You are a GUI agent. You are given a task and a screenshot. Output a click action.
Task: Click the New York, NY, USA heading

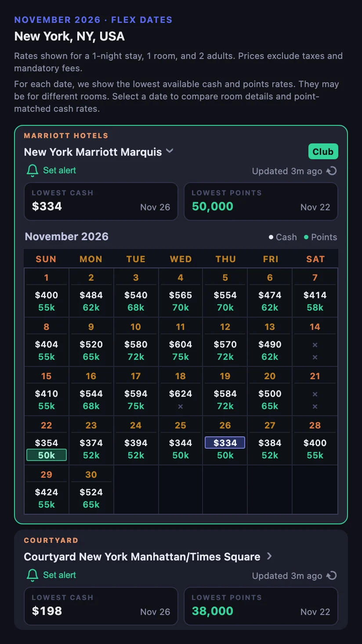(69, 36)
